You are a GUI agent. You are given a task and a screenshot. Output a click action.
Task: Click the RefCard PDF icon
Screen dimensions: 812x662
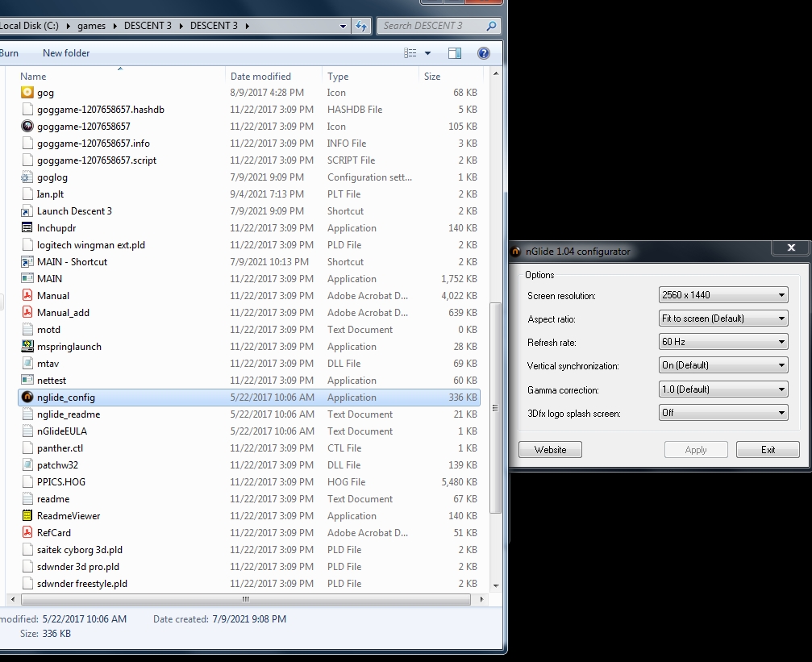tap(27, 532)
